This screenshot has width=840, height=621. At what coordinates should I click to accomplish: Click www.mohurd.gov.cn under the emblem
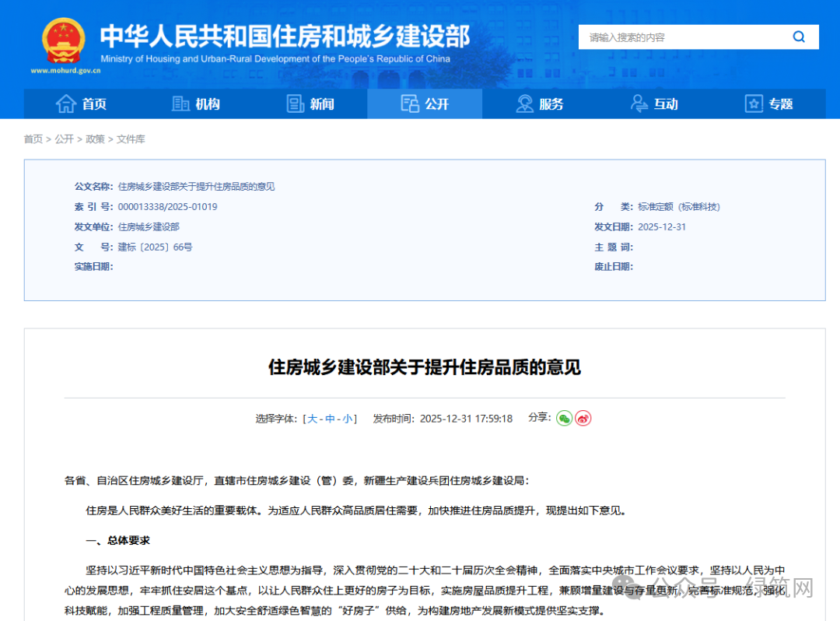click(x=65, y=70)
